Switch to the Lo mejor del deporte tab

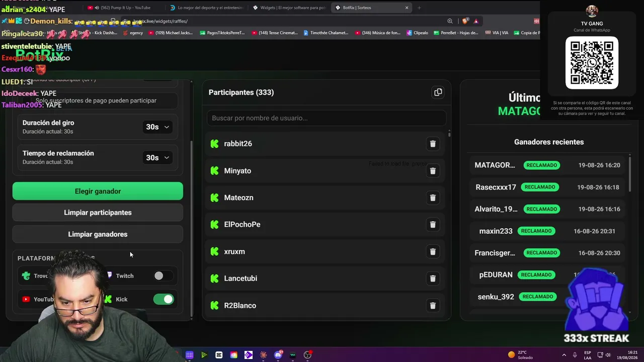coord(206,8)
